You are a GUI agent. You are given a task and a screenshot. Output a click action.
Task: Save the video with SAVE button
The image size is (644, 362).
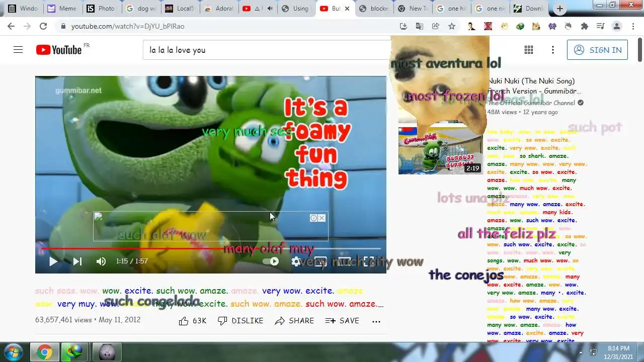click(342, 321)
